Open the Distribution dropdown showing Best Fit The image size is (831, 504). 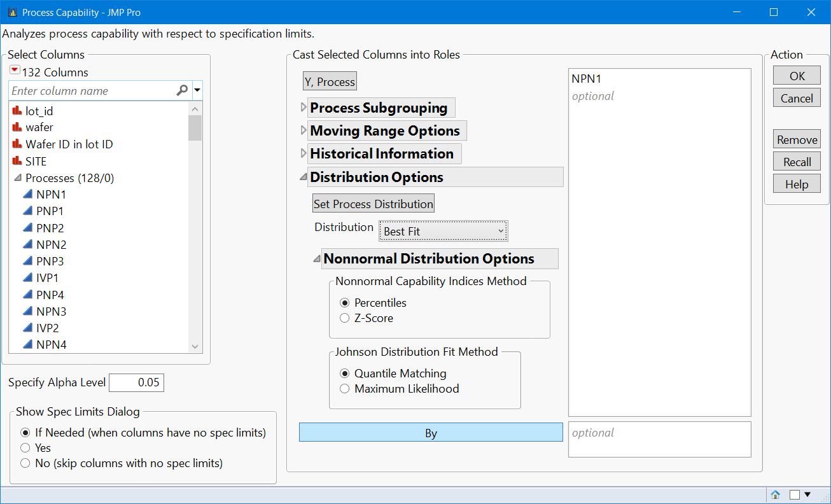(x=443, y=231)
